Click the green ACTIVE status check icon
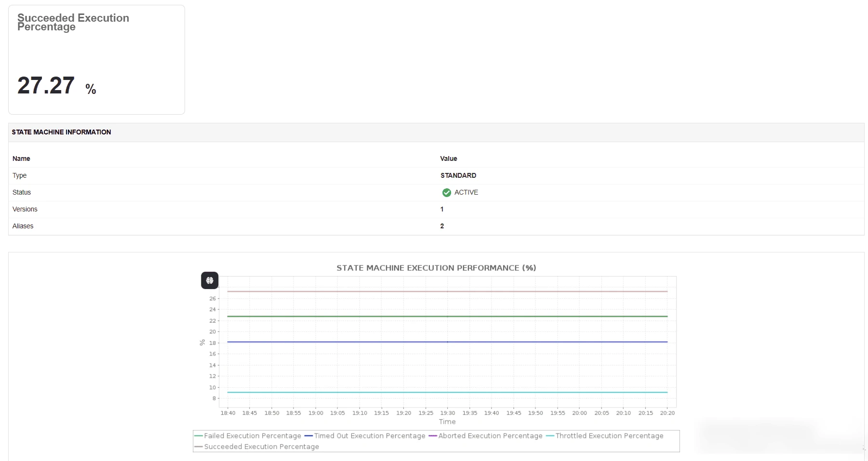This screenshot has width=868, height=461. point(446,193)
